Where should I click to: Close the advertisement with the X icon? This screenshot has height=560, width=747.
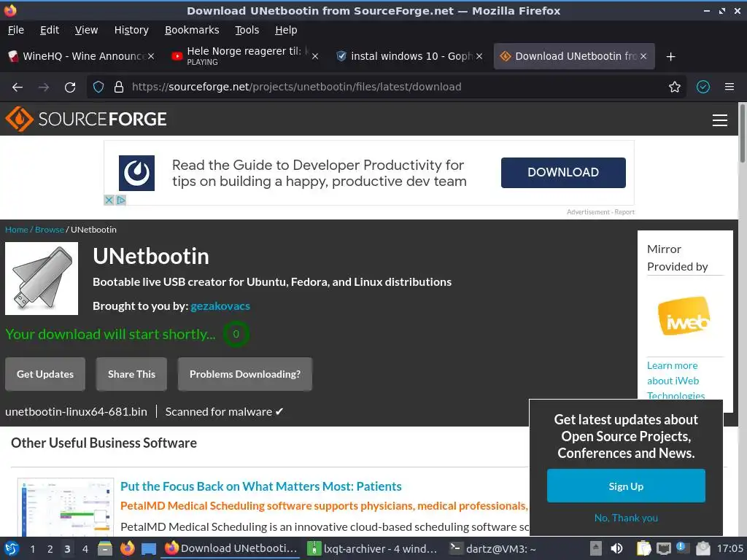(x=109, y=200)
